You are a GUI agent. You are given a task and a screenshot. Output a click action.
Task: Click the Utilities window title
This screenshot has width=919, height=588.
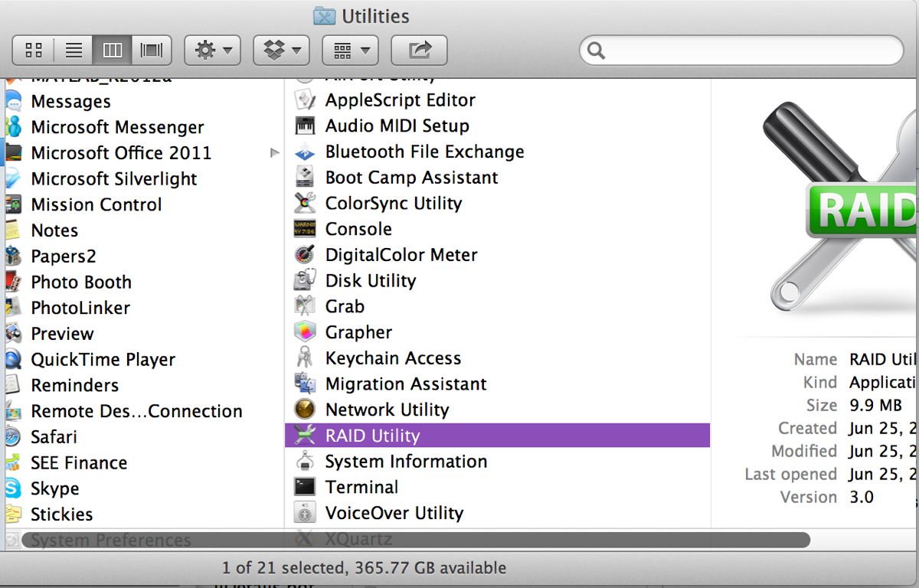pos(375,15)
